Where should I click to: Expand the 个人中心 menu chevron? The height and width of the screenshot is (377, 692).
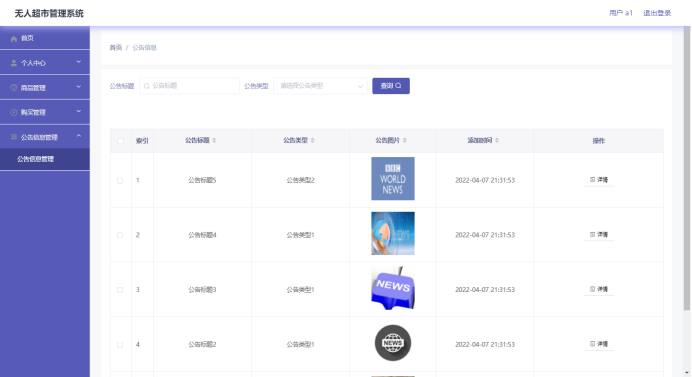(x=79, y=62)
